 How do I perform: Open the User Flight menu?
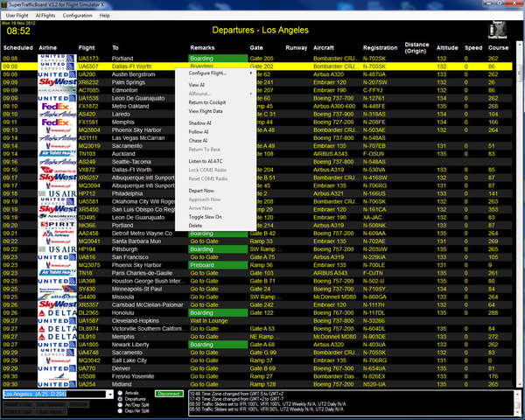[17, 16]
